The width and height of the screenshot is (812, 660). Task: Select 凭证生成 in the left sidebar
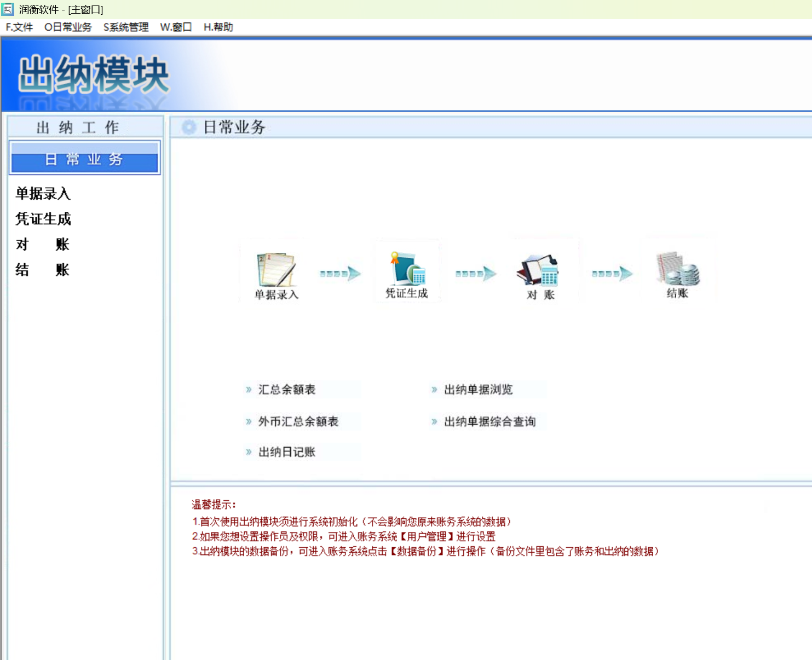click(43, 219)
